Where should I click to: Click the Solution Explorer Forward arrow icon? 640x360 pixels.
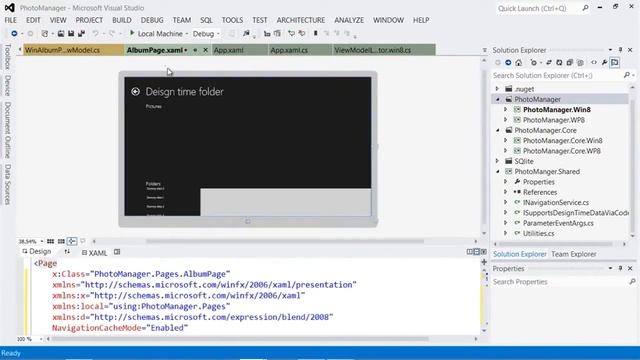(x=508, y=62)
